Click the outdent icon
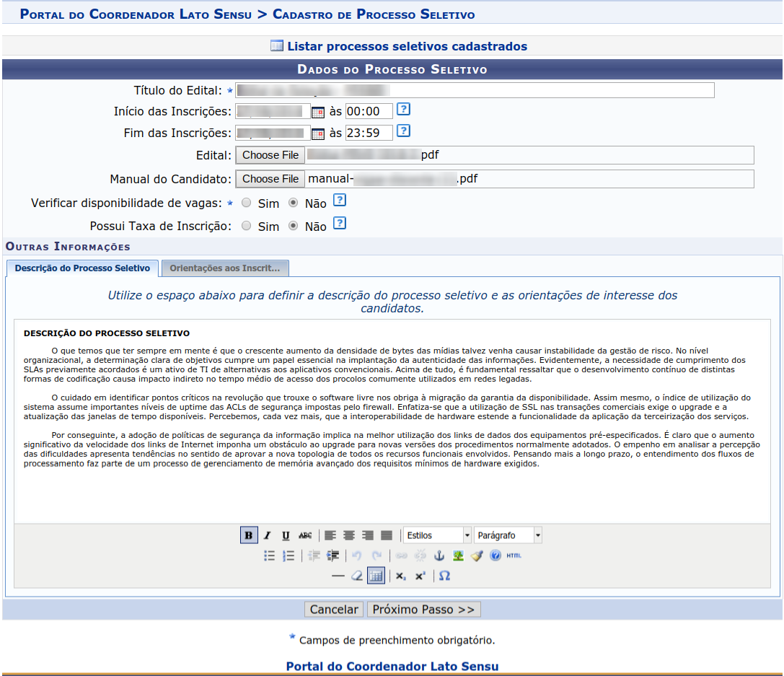The height and width of the screenshot is (676, 784). [x=314, y=556]
